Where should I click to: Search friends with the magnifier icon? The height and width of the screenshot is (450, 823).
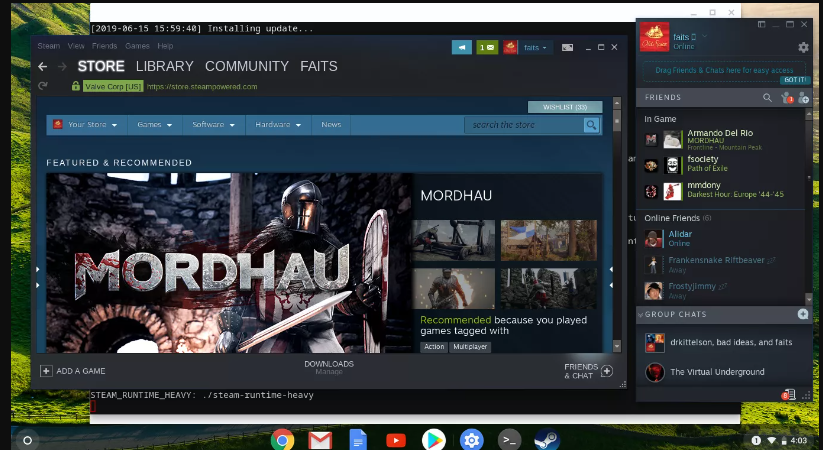click(767, 98)
